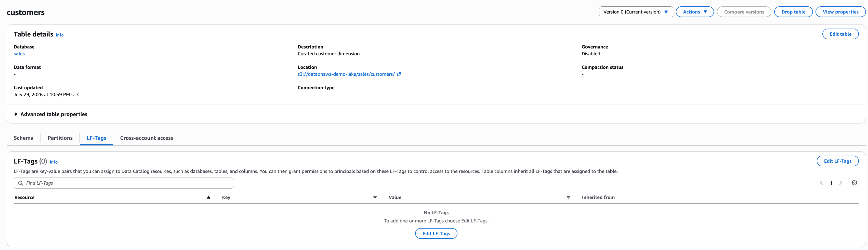Open the Version 0 (Current version) dropdown
868x250 pixels.
636,12
